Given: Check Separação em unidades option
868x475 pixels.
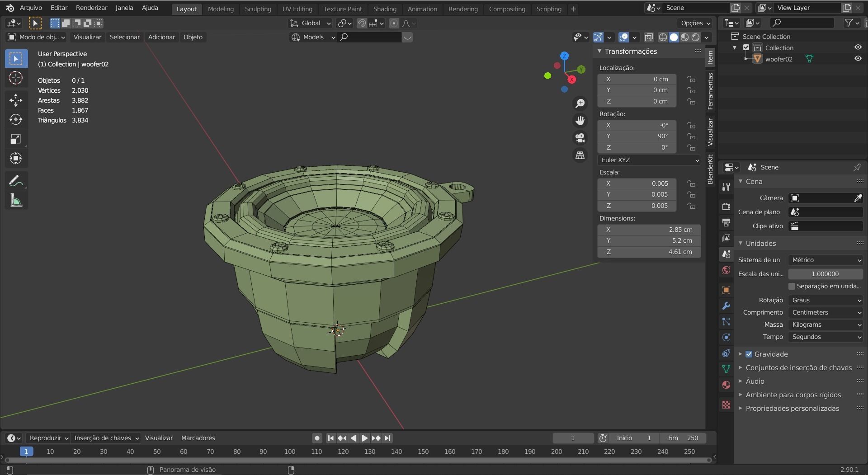Looking at the screenshot, I should point(792,287).
